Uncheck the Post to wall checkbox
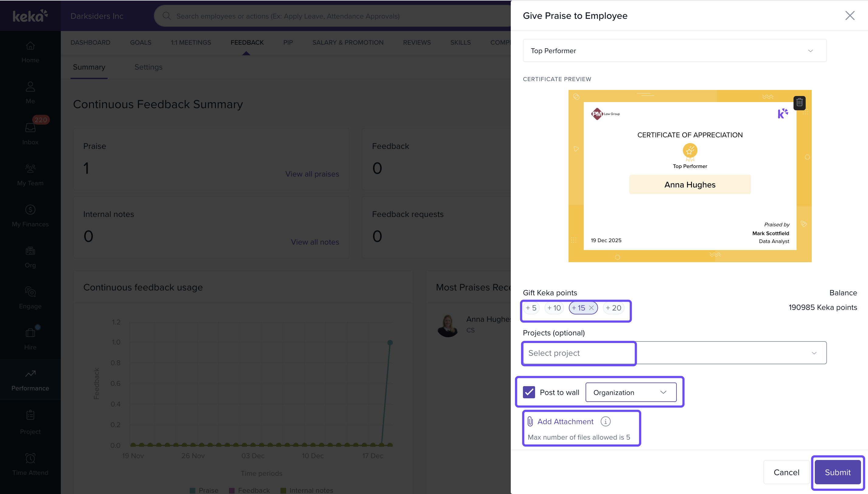Viewport: 868px width, 494px height. tap(529, 392)
